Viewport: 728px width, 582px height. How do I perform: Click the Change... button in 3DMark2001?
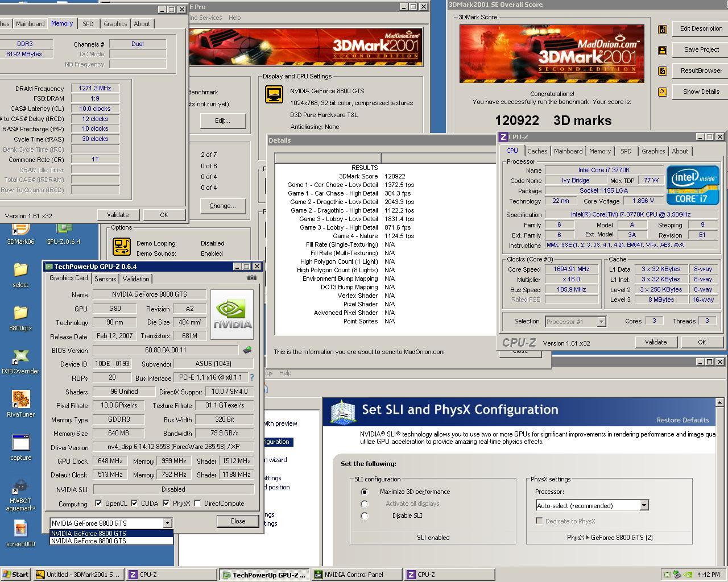point(222,206)
